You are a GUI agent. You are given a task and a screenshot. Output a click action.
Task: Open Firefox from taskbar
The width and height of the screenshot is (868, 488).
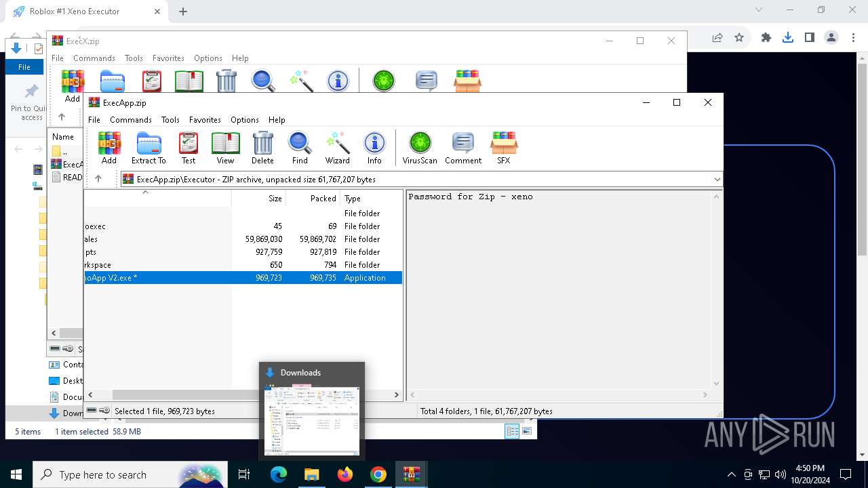pos(345,474)
